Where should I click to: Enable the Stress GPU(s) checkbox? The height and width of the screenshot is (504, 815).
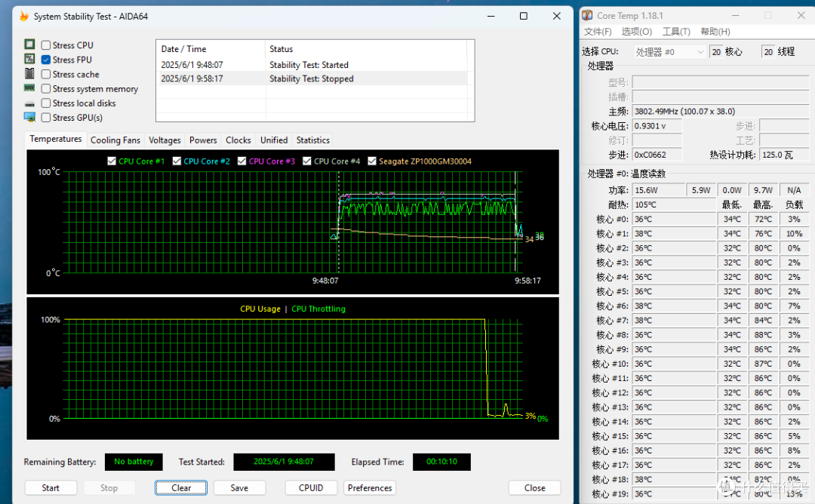[x=46, y=118]
